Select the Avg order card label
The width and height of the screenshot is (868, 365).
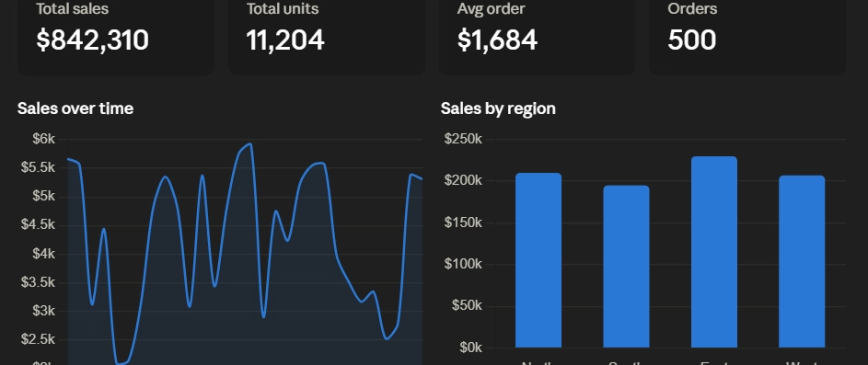[x=491, y=9]
